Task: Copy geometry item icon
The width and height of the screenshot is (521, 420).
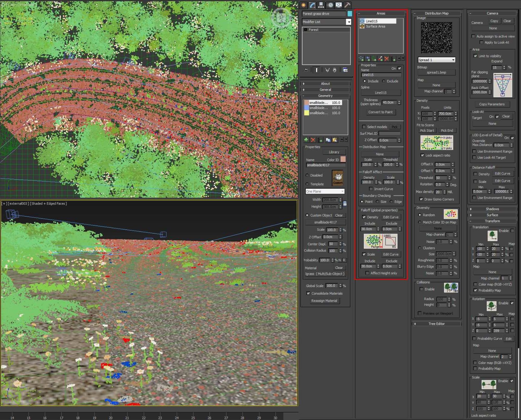Action: tap(328, 140)
